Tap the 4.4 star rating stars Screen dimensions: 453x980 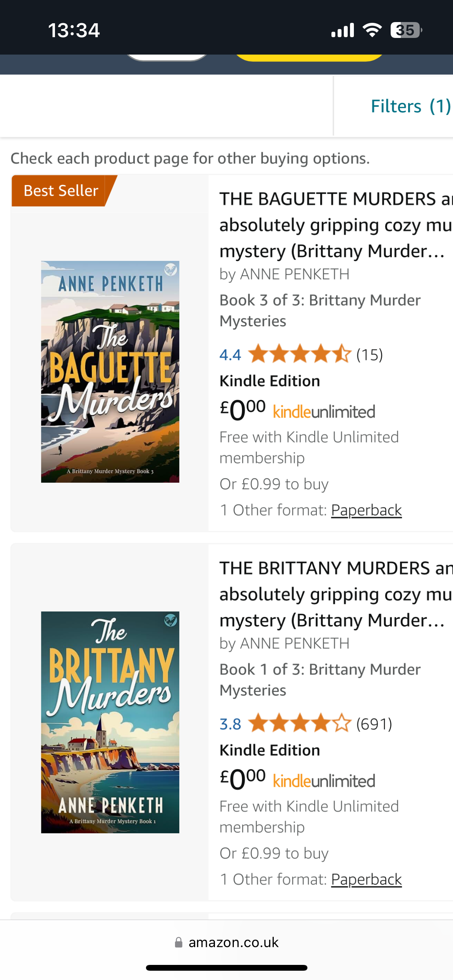click(300, 354)
